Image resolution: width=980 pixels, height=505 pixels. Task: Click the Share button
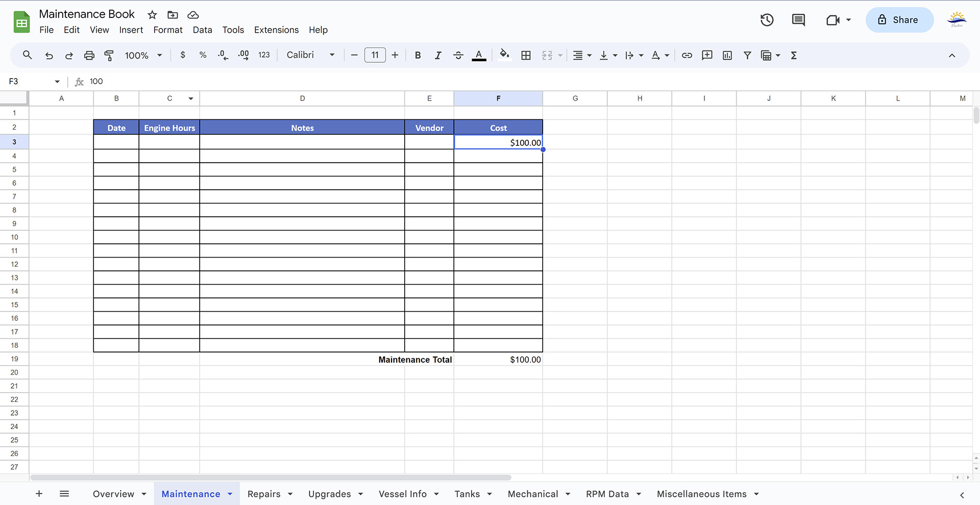point(899,20)
